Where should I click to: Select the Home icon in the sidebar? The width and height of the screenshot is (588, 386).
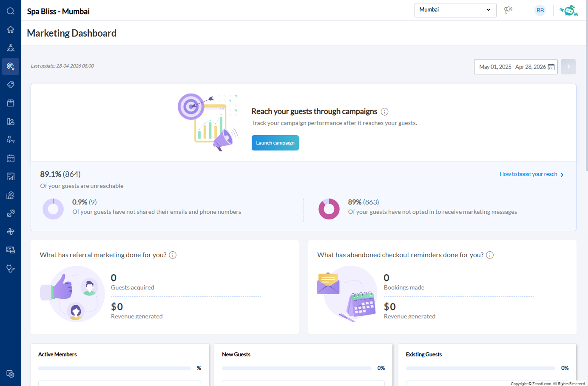coord(11,29)
